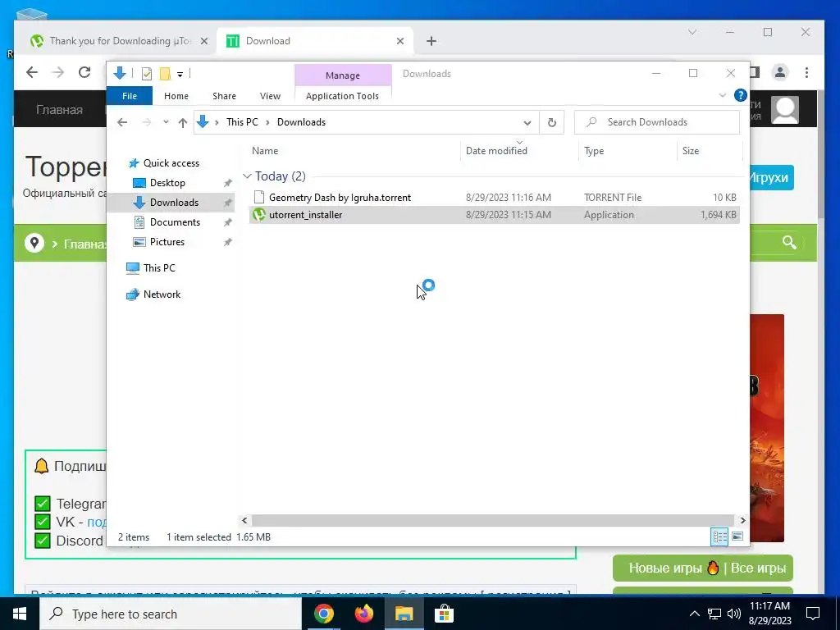Viewport: 840px width, 630px height.
Task: Click the website magnifier search icon
Action: coord(789,242)
